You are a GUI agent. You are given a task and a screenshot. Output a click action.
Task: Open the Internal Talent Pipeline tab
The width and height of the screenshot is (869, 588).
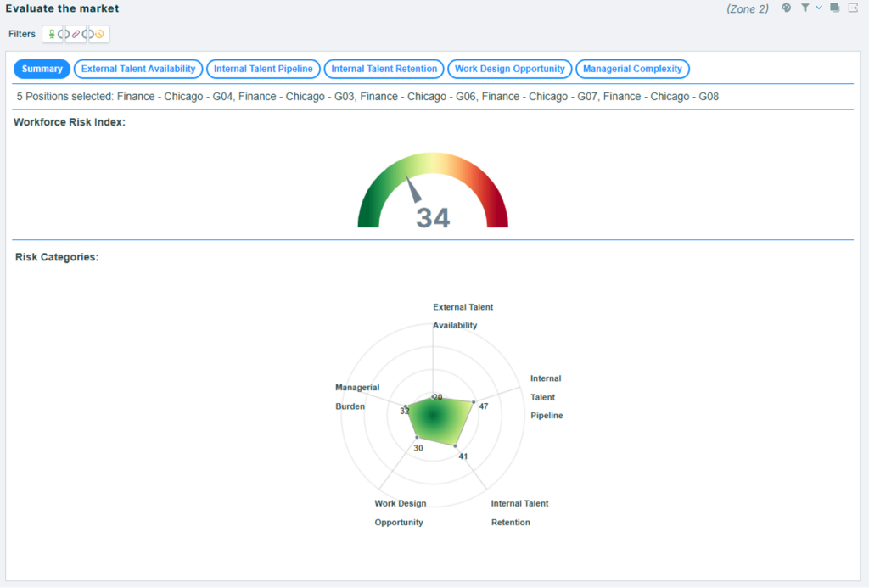[x=263, y=69]
